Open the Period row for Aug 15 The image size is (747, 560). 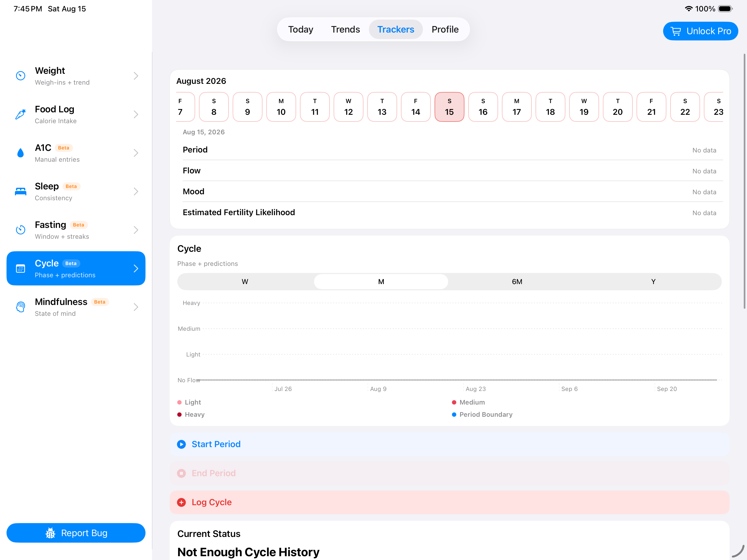tap(452, 150)
